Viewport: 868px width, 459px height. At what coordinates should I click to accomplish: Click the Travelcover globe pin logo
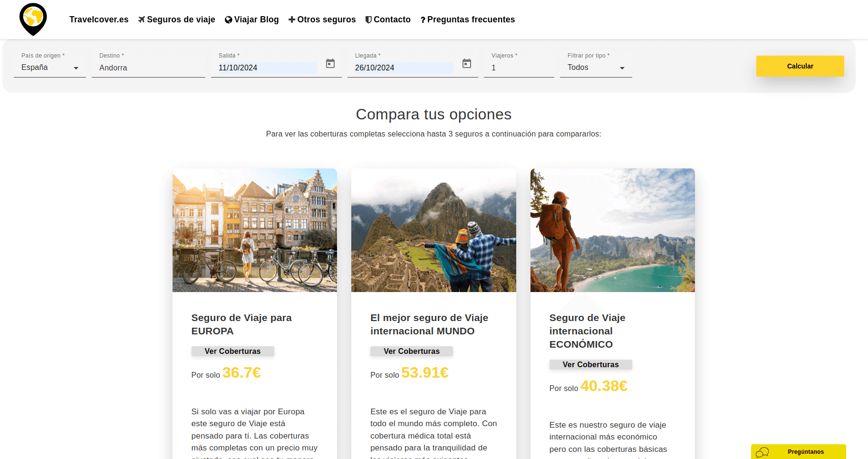33,19
